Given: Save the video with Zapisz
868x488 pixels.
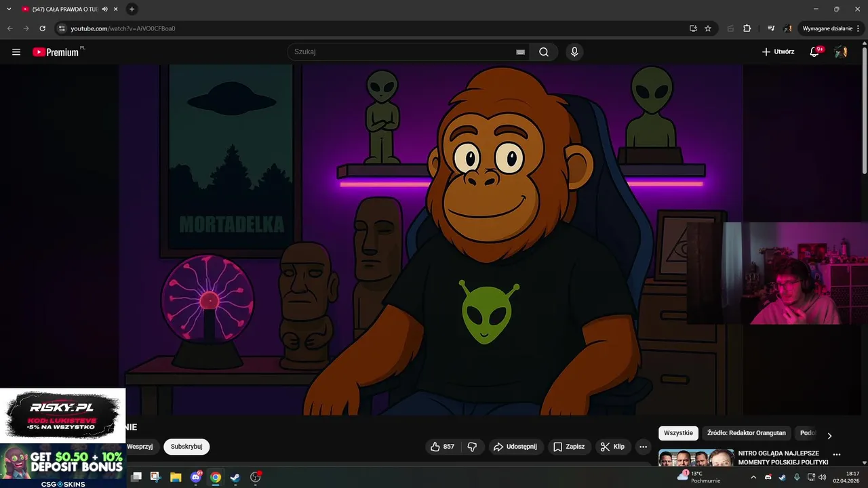Looking at the screenshot, I should [568, 447].
